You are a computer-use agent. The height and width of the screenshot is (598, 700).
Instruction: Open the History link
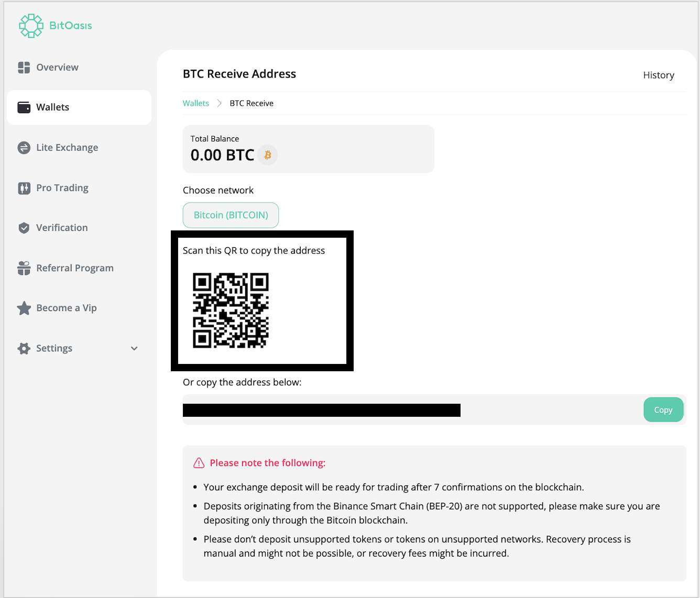[659, 75]
